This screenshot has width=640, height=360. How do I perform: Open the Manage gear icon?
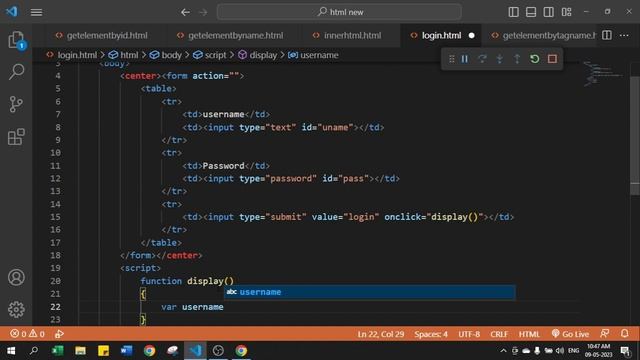pyautogui.click(x=16, y=309)
